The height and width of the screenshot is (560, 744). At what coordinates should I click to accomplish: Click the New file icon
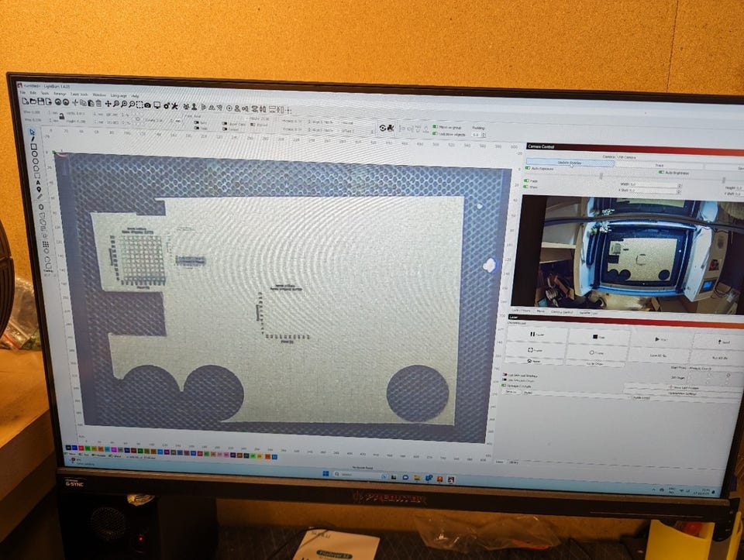(x=25, y=101)
